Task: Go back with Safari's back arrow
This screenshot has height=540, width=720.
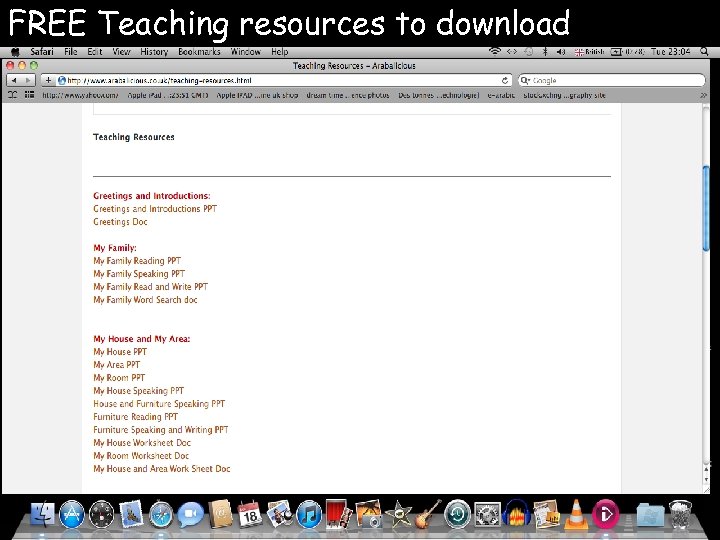Action: click(14, 80)
